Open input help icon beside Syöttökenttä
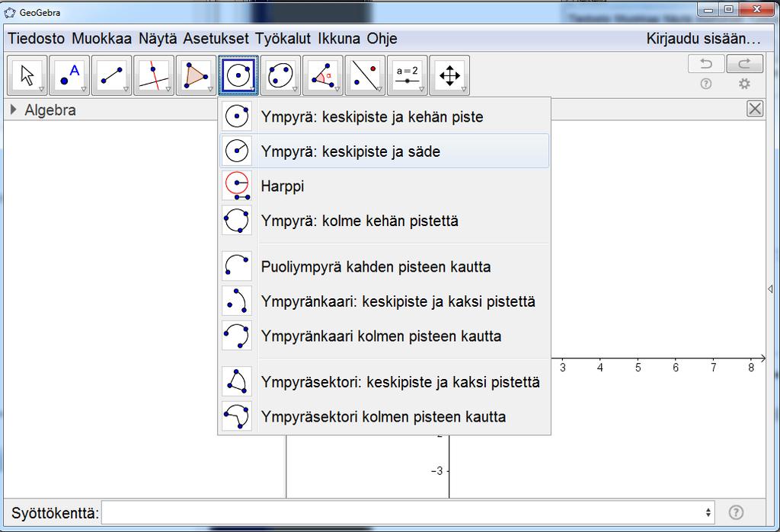This screenshot has width=780, height=532. tap(737, 512)
